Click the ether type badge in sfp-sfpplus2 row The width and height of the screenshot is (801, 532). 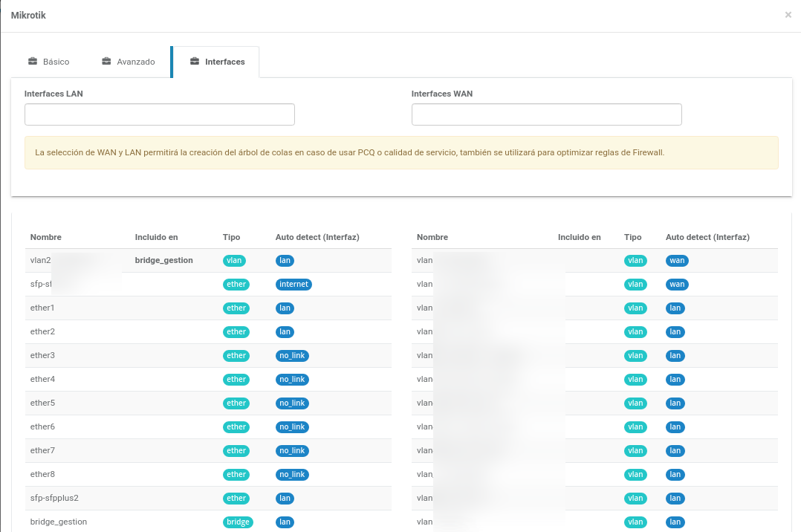236,499
